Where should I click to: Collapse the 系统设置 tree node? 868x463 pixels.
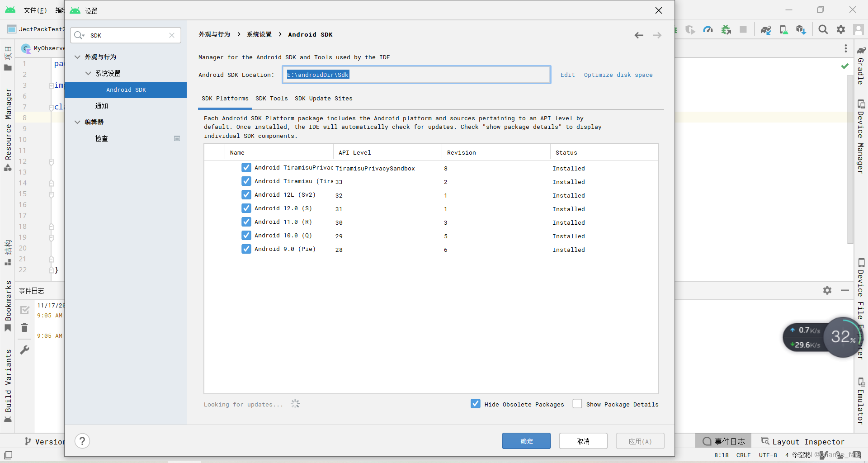pyautogui.click(x=88, y=73)
